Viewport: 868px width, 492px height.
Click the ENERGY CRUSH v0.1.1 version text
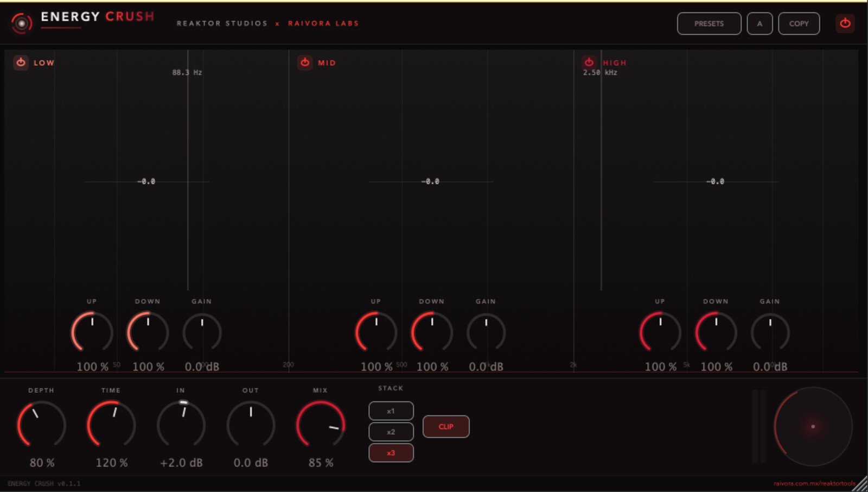[44, 483]
